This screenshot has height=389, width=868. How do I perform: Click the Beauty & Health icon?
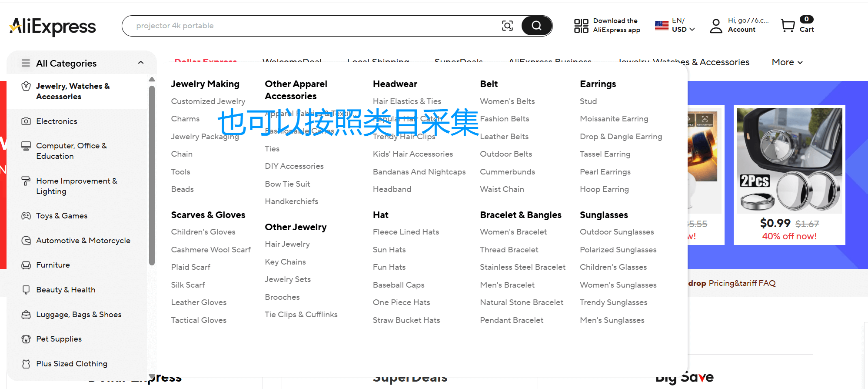pyautogui.click(x=26, y=290)
